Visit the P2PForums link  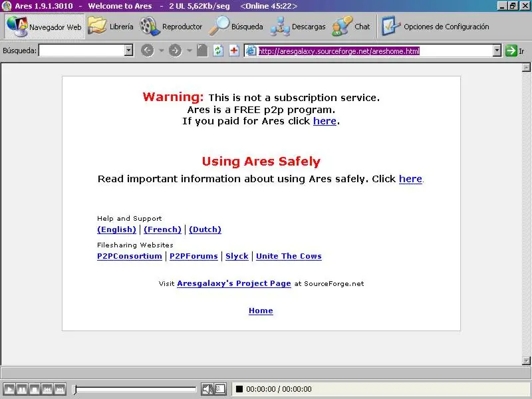point(194,256)
